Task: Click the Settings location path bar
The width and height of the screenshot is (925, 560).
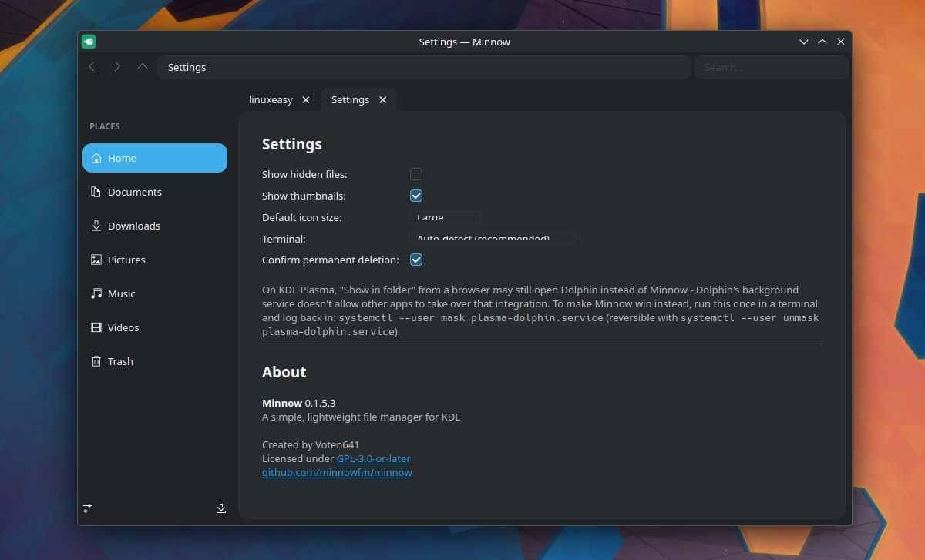Action: click(x=424, y=67)
